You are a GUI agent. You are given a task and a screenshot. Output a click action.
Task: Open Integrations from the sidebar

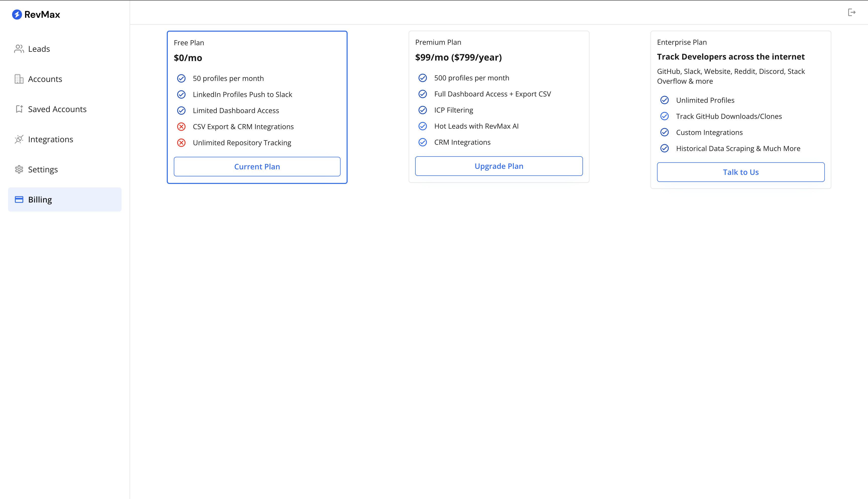[x=50, y=139]
